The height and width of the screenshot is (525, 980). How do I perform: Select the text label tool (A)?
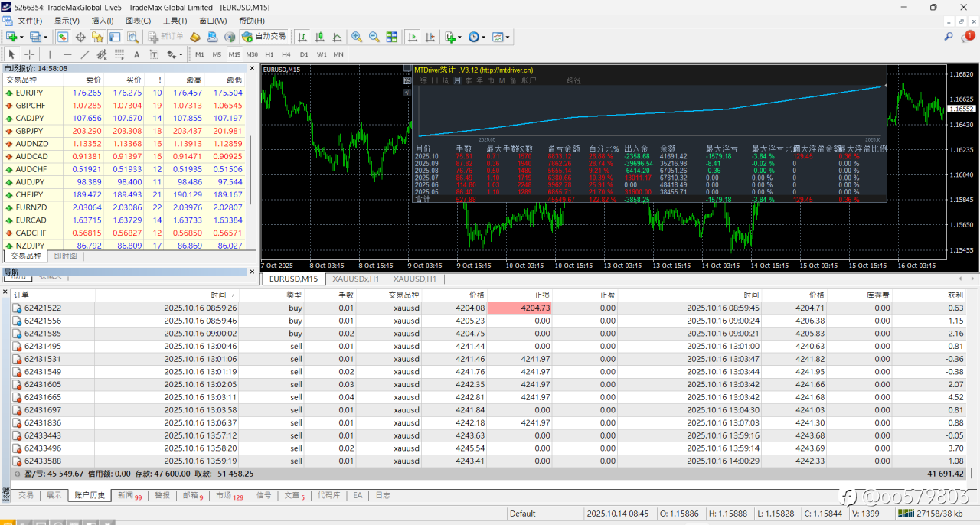pos(136,54)
